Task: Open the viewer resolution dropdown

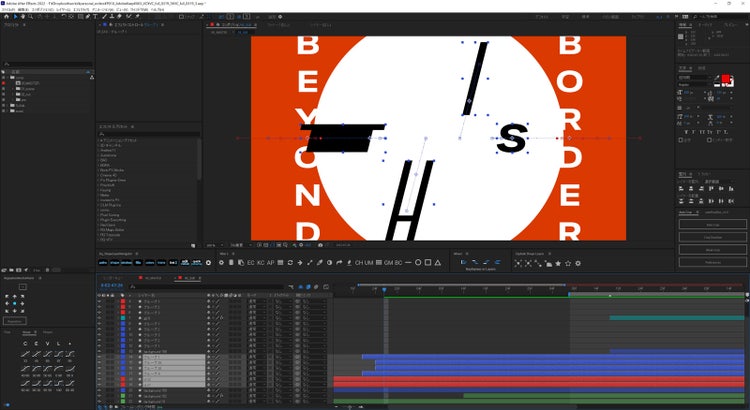Action: click(x=241, y=245)
